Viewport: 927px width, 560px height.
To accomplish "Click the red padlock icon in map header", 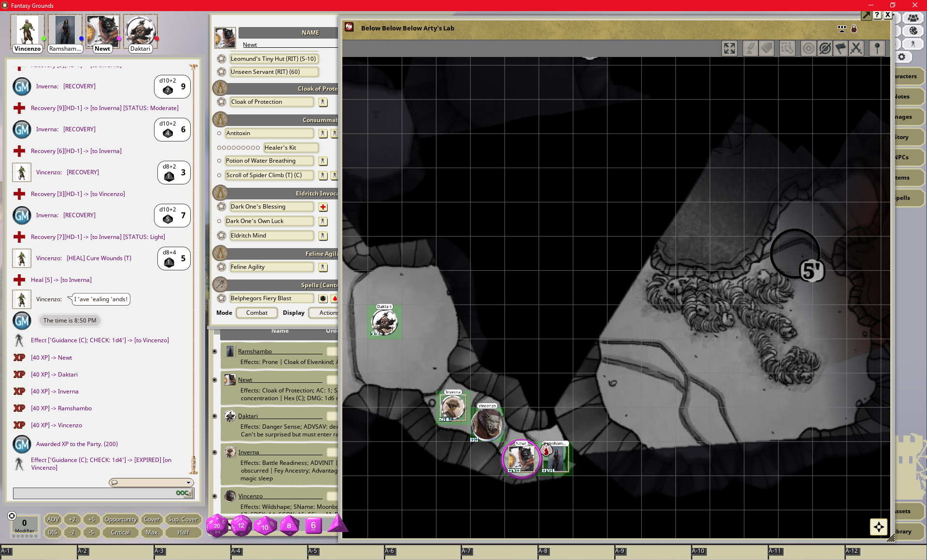I will click(x=854, y=29).
